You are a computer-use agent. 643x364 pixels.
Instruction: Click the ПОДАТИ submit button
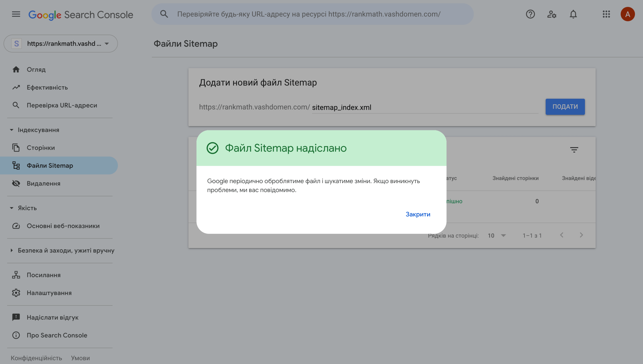[x=565, y=107]
